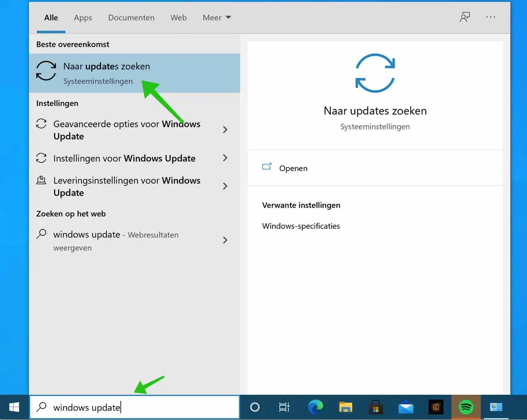This screenshot has height=420, width=527.
Task: Open the orange Z app on taskbar
Action: click(436, 407)
